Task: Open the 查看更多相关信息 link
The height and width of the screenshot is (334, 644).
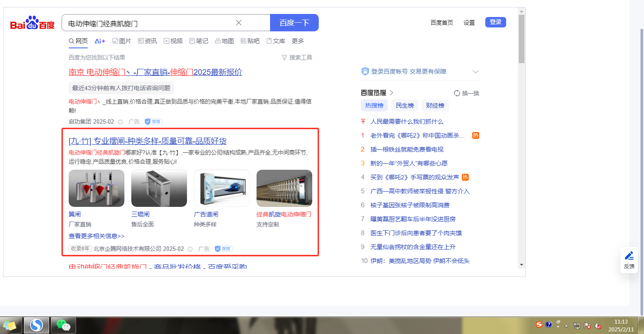Action: tap(97, 236)
